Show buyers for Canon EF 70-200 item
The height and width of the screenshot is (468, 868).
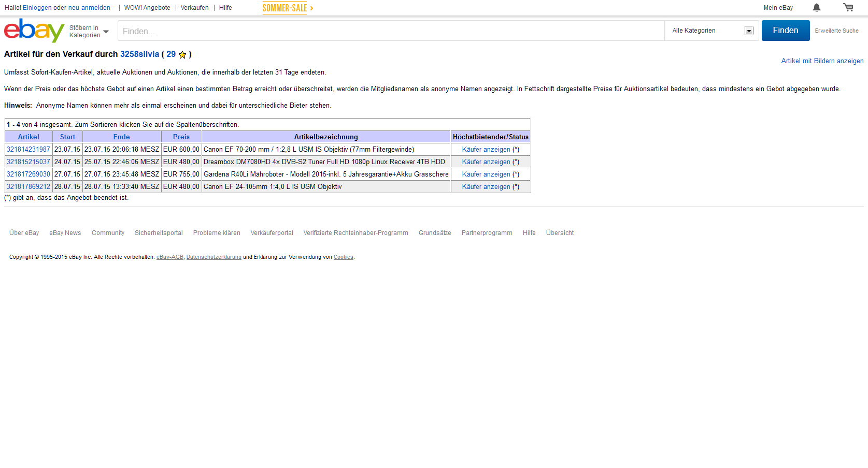[x=486, y=150]
